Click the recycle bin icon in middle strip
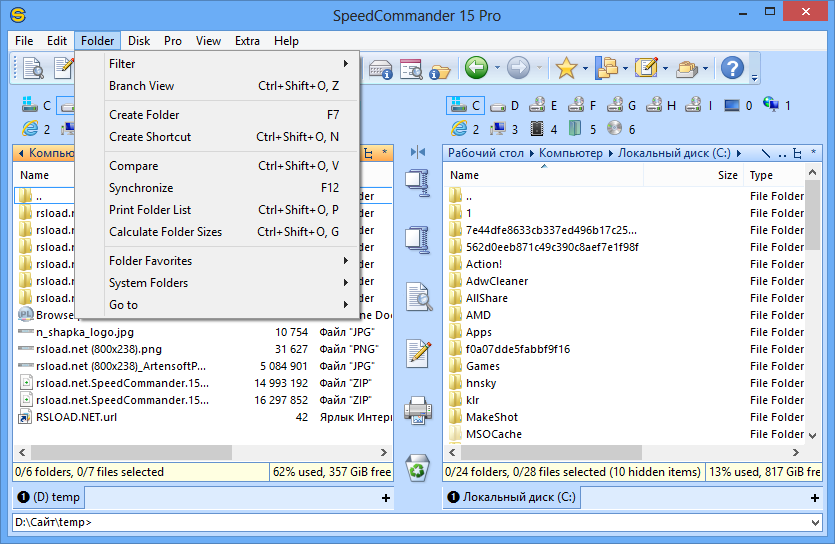This screenshot has height=544, width=835. 418,468
